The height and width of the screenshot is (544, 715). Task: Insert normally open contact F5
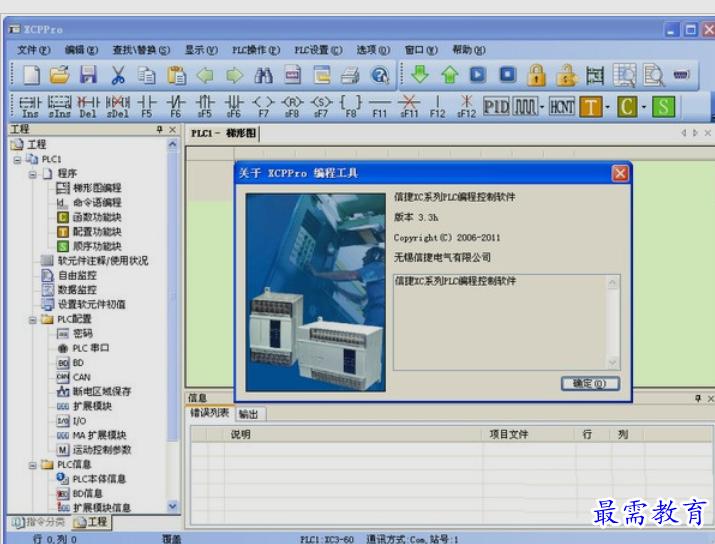147,107
